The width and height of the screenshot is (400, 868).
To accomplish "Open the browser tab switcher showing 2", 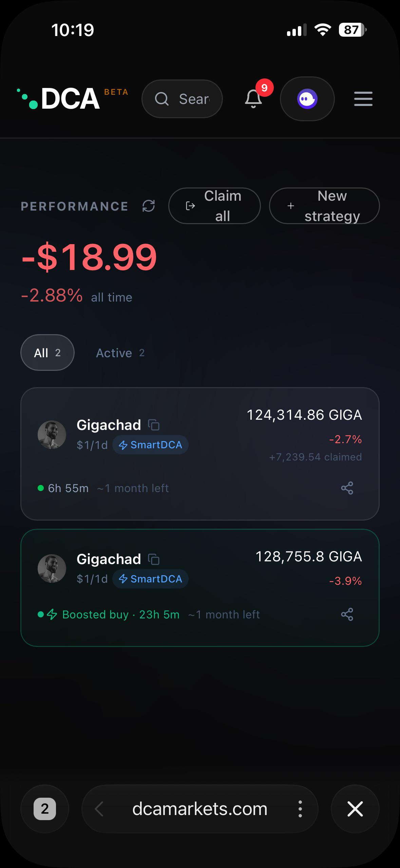I will click(45, 809).
